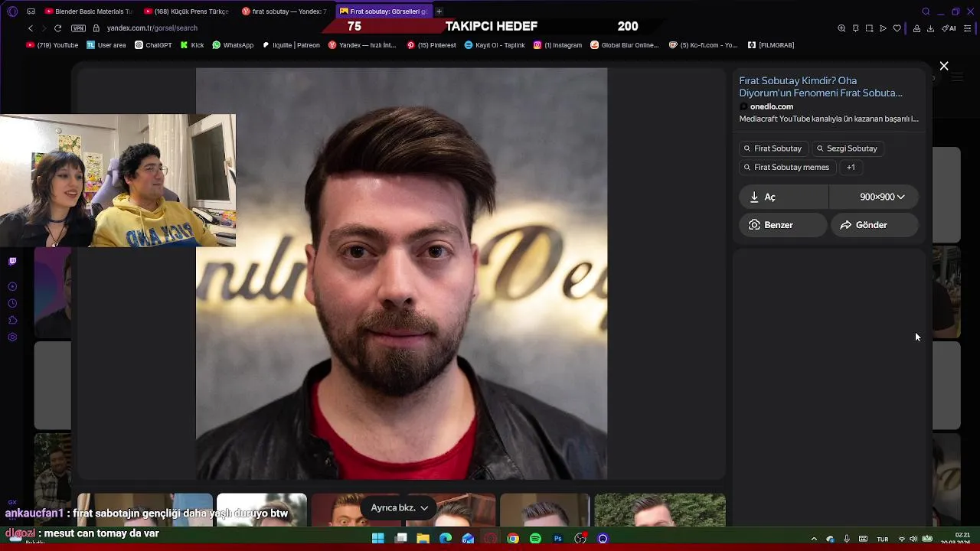Click the zoom magnifier toolbar icon
The height and width of the screenshot is (551, 980).
pos(841,28)
